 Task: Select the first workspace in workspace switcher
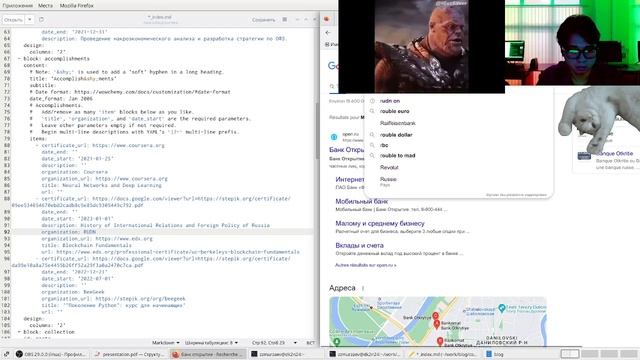569,354
